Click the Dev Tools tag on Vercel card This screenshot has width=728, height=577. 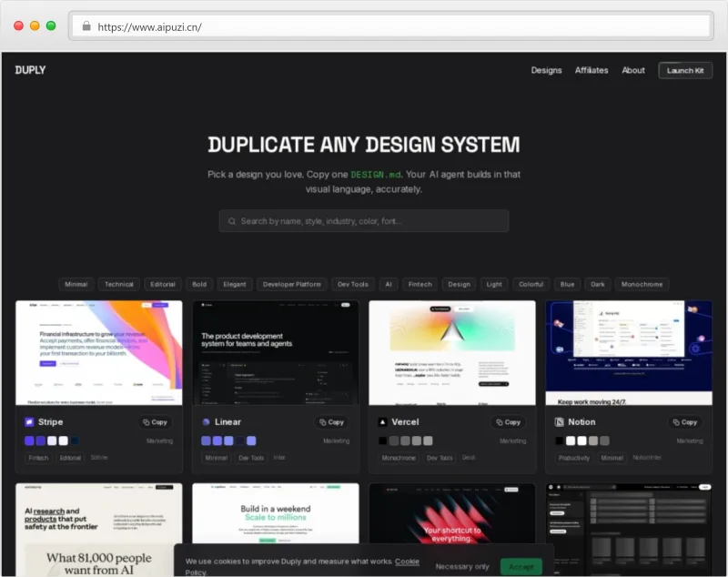coord(440,458)
